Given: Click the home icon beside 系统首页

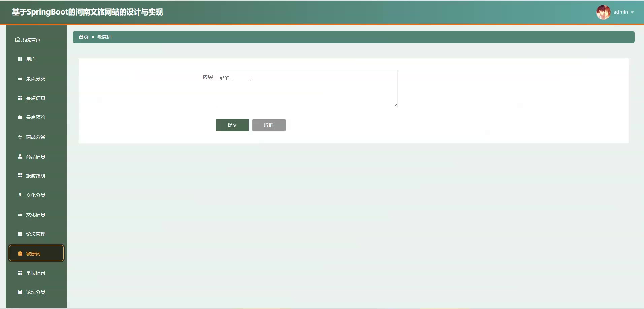Looking at the screenshot, I should coord(18,40).
